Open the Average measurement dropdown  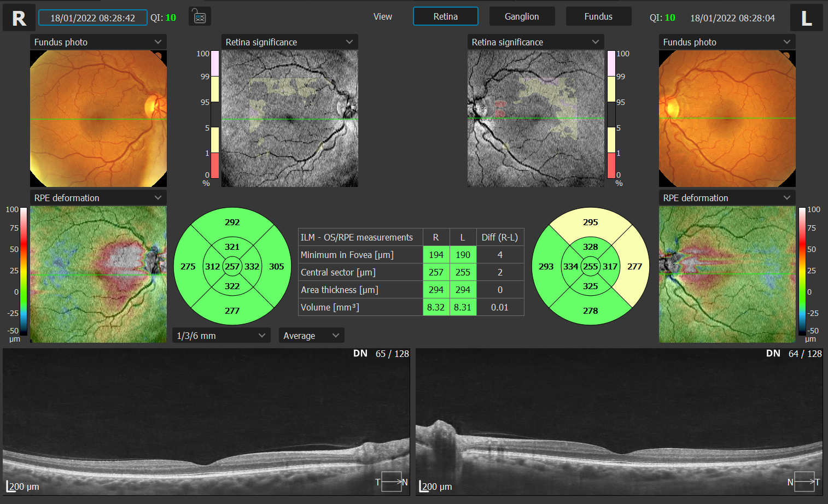[311, 335]
